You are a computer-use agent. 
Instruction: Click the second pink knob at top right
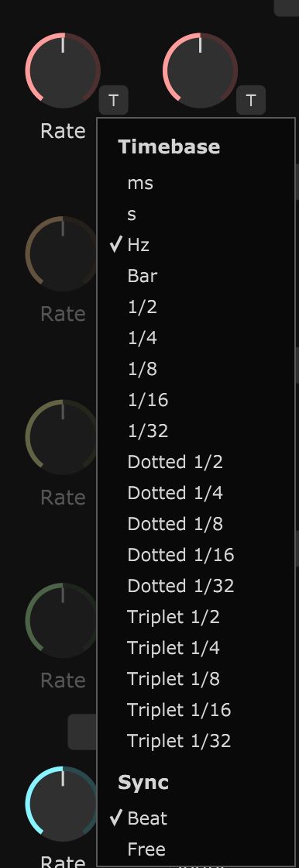click(x=200, y=71)
